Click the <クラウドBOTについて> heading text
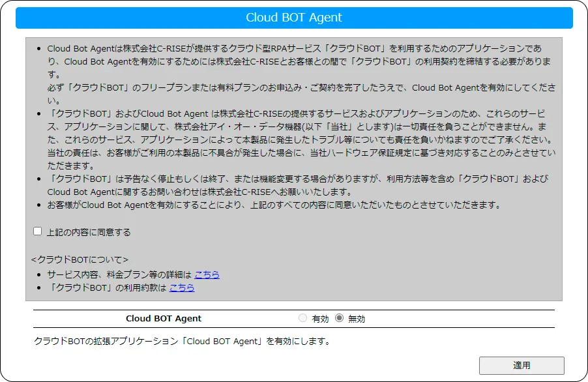This screenshot has width=588, height=382. 80,260
